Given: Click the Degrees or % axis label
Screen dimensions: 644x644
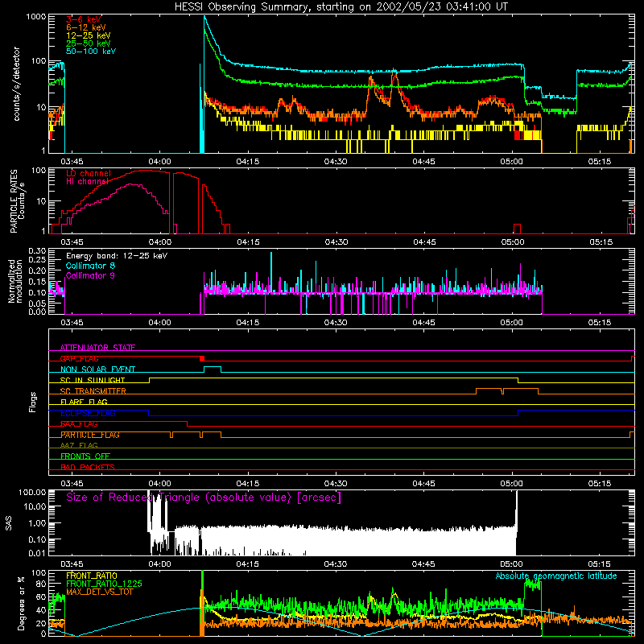Looking at the screenshot, I should [x=22, y=603].
